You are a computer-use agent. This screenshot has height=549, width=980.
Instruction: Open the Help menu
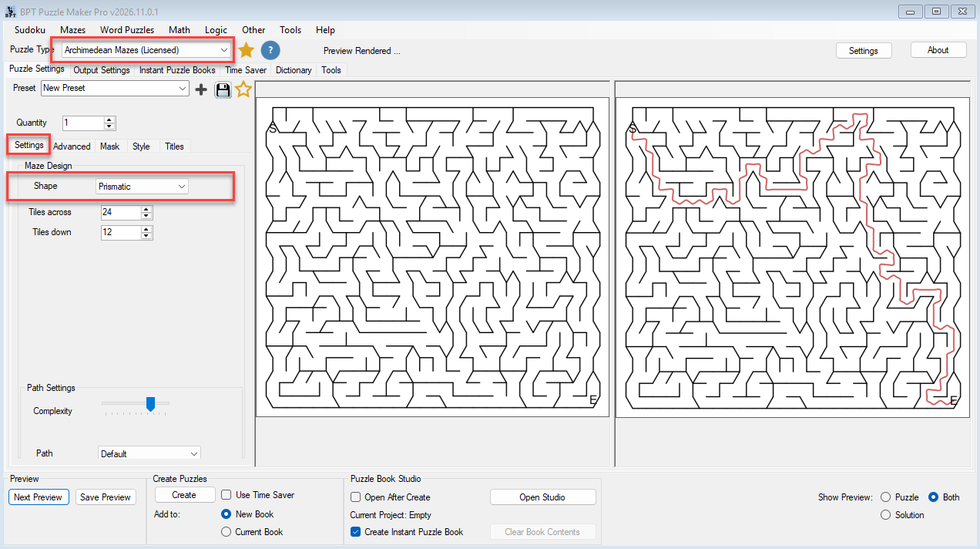[325, 30]
